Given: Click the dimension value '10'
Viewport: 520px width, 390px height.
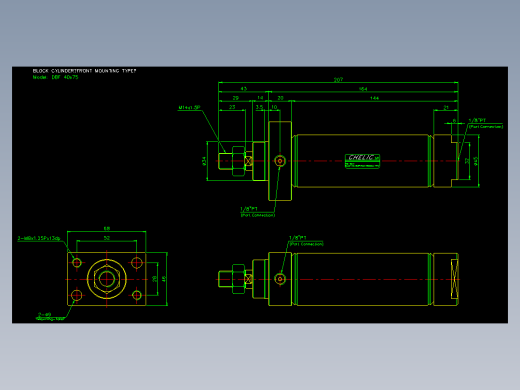Looking at the screenshot, I should pos(274,107).
